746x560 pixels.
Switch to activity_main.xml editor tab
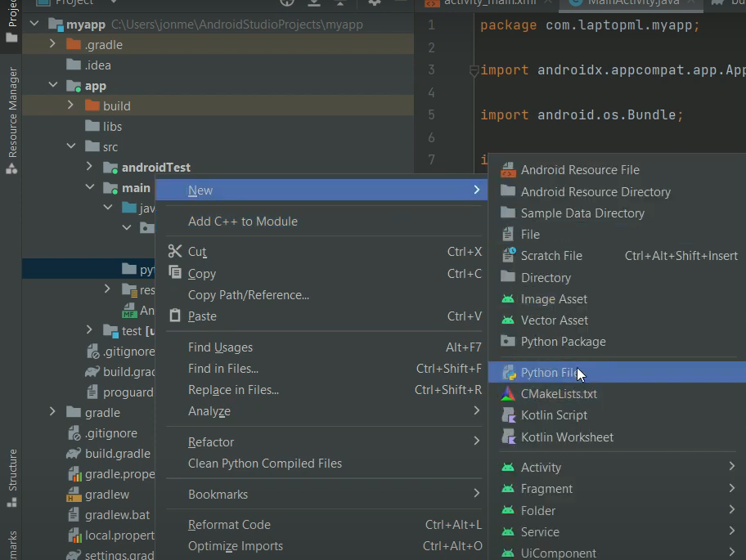coord(489,2)
